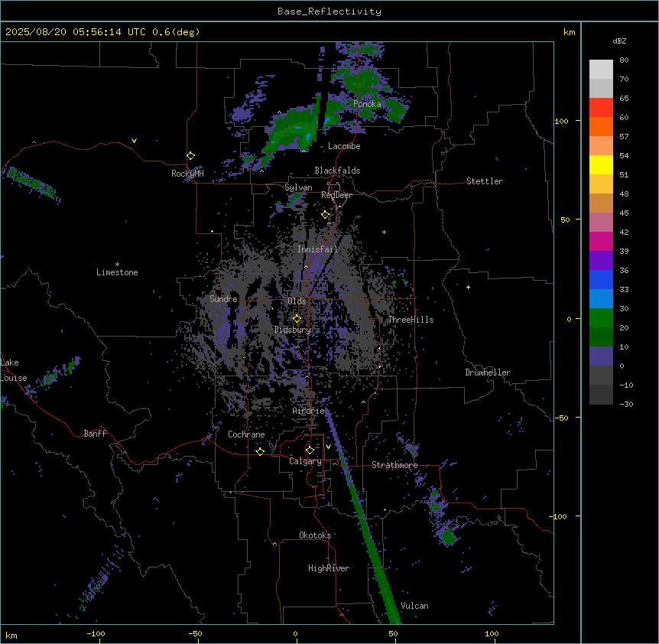
Task: Click the Olds town label
Action: pyautogui.click(x=297, y=301)
